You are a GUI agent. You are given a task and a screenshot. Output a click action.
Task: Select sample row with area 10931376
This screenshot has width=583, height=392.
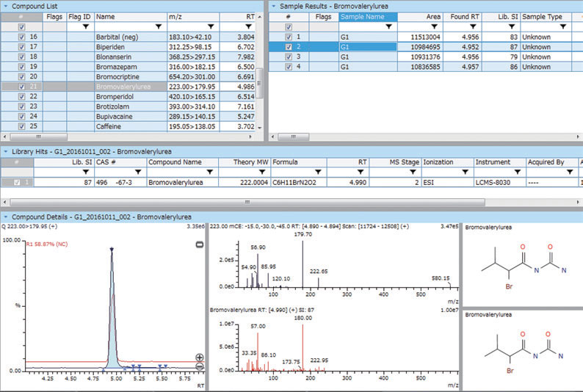pyautogui.click(x=426, y=57)
